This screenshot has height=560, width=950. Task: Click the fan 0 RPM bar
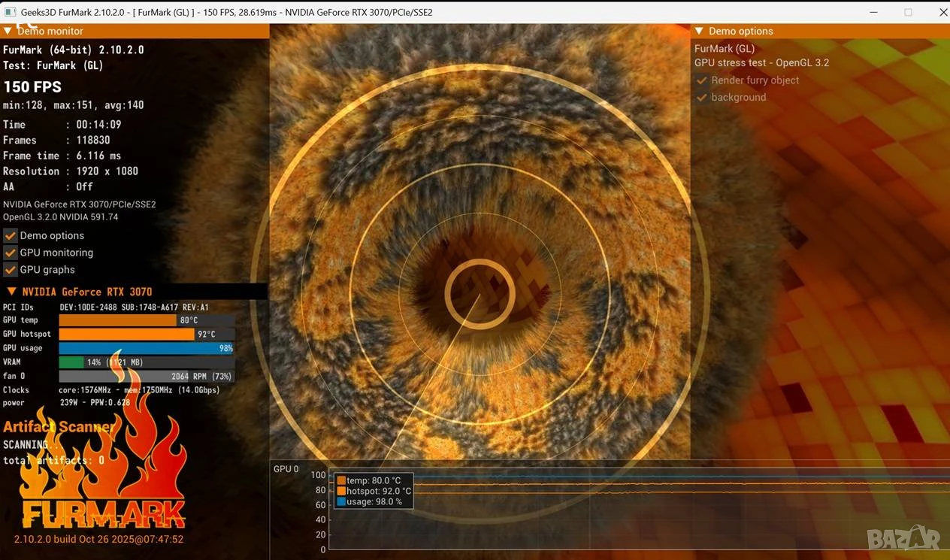pyautogui.click(x=147, y=376)
